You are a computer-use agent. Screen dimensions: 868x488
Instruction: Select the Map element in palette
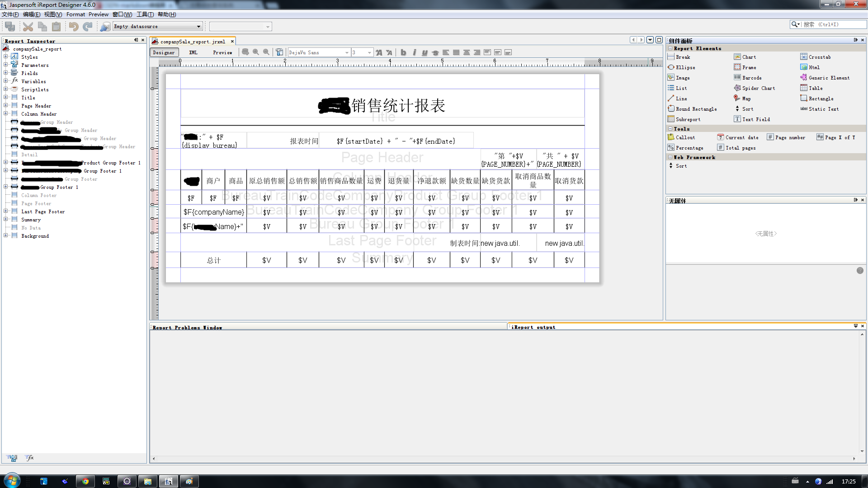pos(742,99)
